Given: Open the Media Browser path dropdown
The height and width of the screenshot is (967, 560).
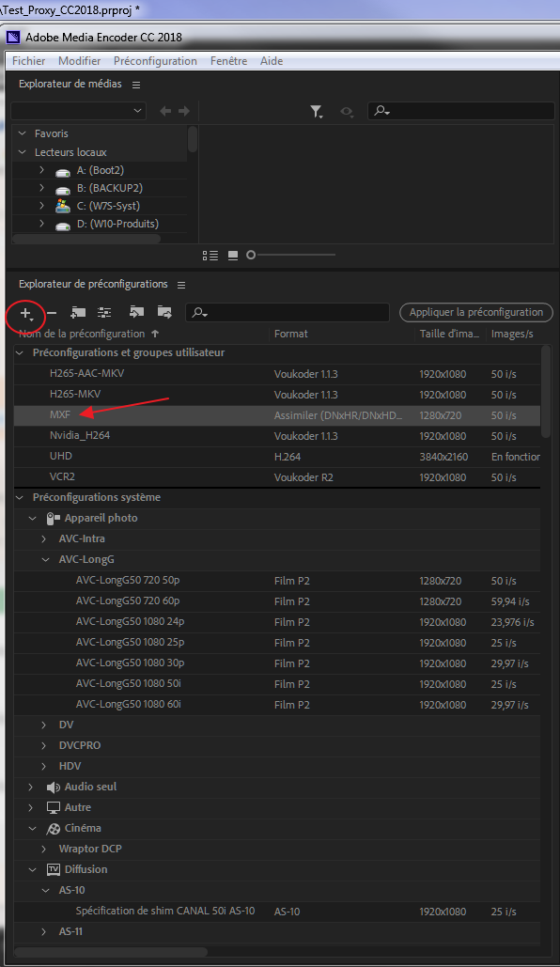Looking at the screenshot, I should click(x=78, y=111).
